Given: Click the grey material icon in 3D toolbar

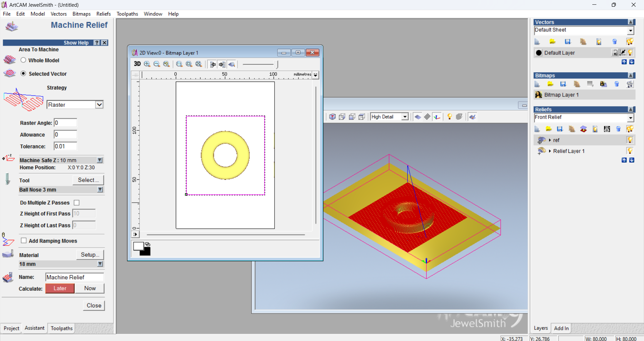Looking at the screenshot, I should pyautogui.click(x=459, y=117).
